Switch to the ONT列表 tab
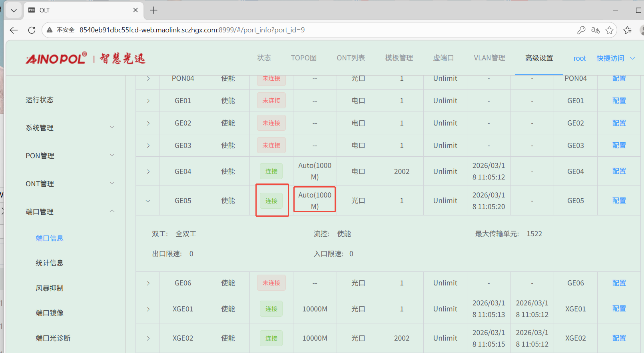This screenshot has width=644, height=353. (x=351, y=58)
